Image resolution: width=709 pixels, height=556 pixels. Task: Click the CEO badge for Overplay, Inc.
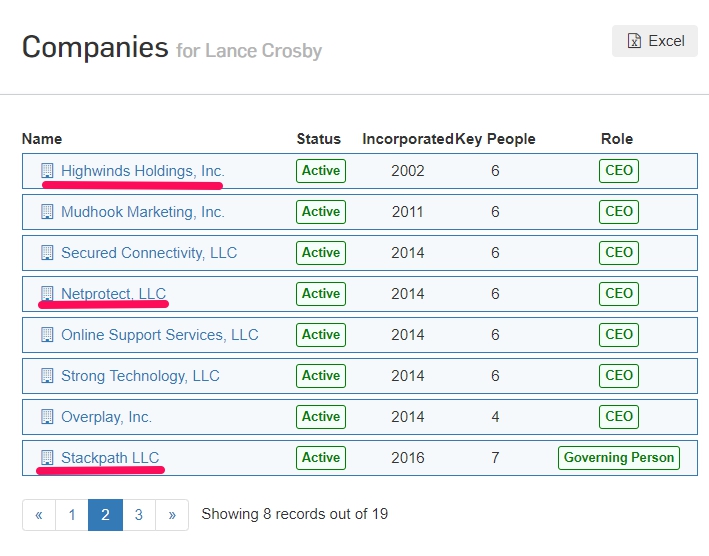[619, 417]
